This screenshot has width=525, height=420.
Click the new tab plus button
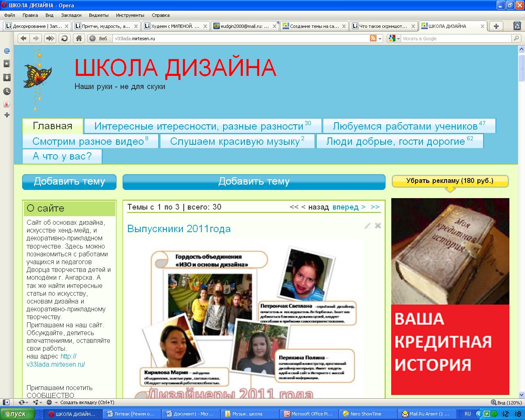pyautogui.click(x=496, y=26)
